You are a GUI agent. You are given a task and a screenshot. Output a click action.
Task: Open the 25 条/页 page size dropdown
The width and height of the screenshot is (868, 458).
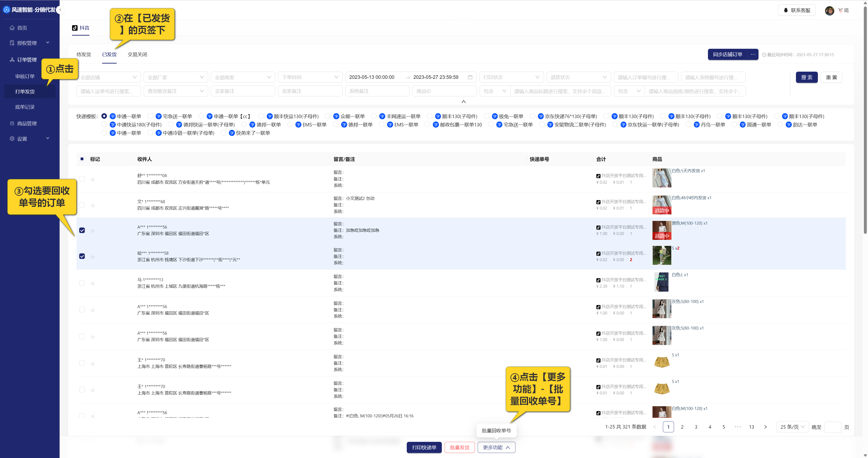click(x=792, y=427)
